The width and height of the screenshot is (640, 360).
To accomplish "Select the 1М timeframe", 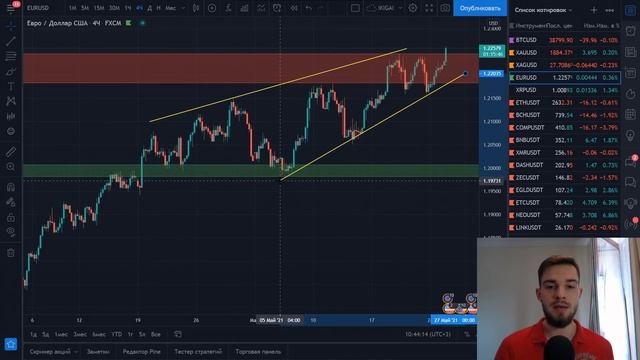I will coord(72,8).
